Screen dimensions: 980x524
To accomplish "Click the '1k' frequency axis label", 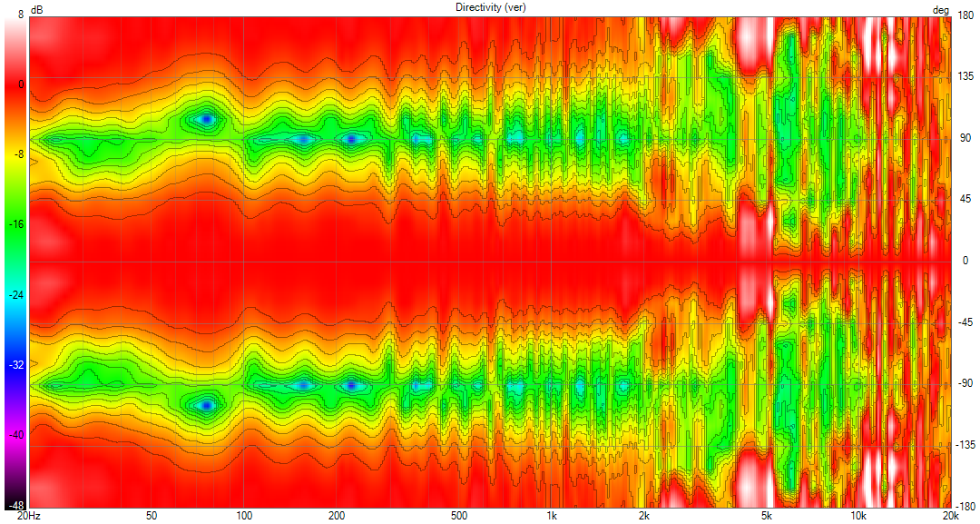I will tap(552, 516).
